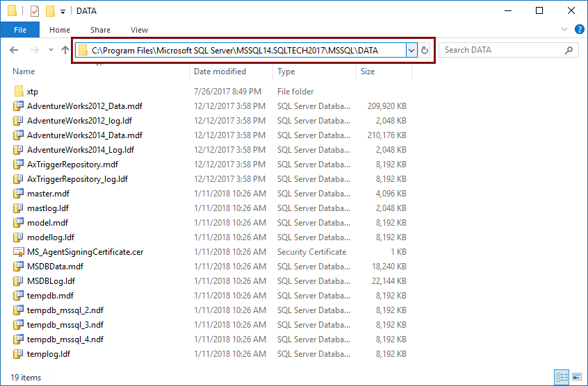Select the templog.ldf file icon

tap(18, 354)
